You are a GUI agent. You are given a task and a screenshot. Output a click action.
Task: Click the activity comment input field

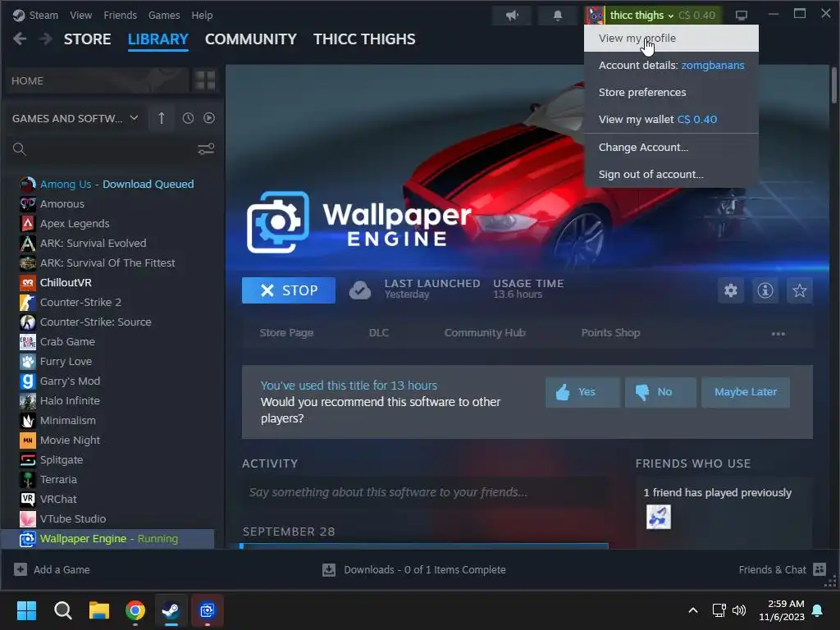point(426,492)
